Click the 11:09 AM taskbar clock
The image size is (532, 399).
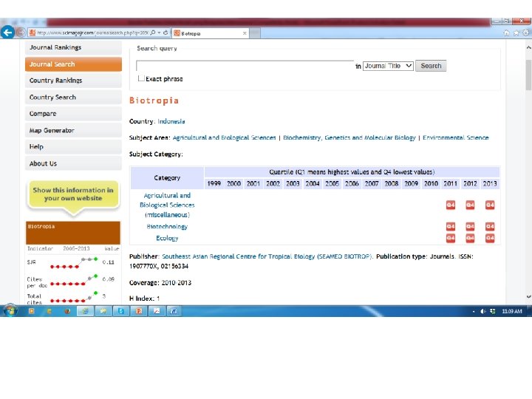pyautogui.click(x=511, y=311)
